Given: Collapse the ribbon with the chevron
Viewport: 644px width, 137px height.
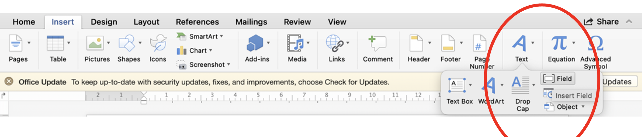Looking at the screenshot, I should tap(629, 21).
